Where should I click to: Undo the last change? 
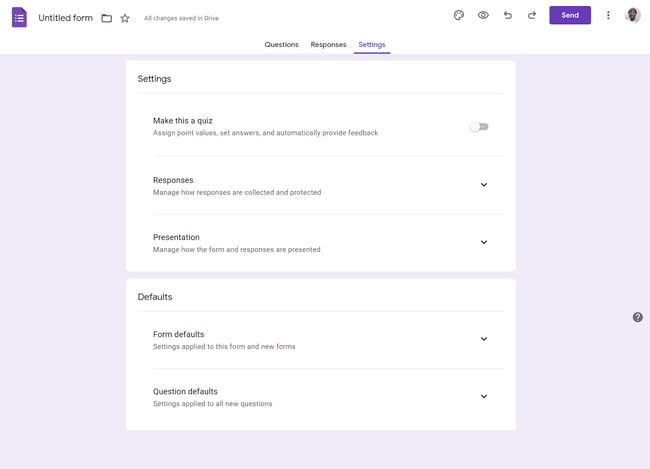(507, 15)
